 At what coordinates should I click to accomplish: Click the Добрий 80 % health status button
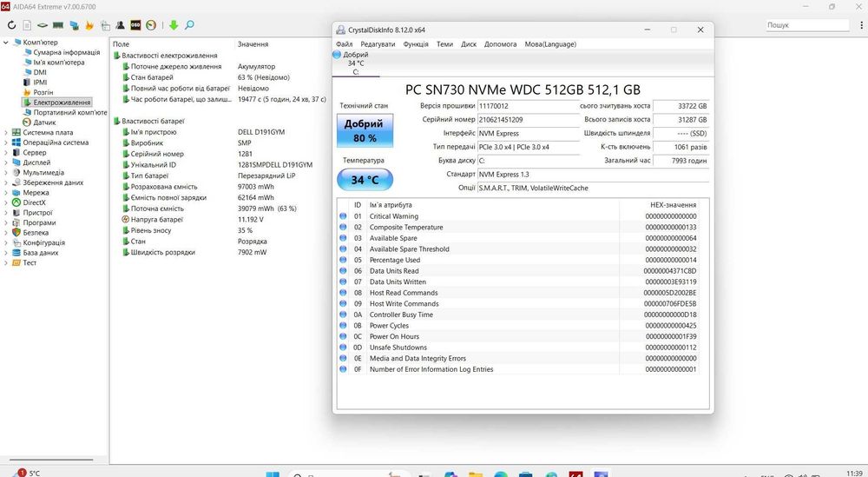click(x=365, y=131)
